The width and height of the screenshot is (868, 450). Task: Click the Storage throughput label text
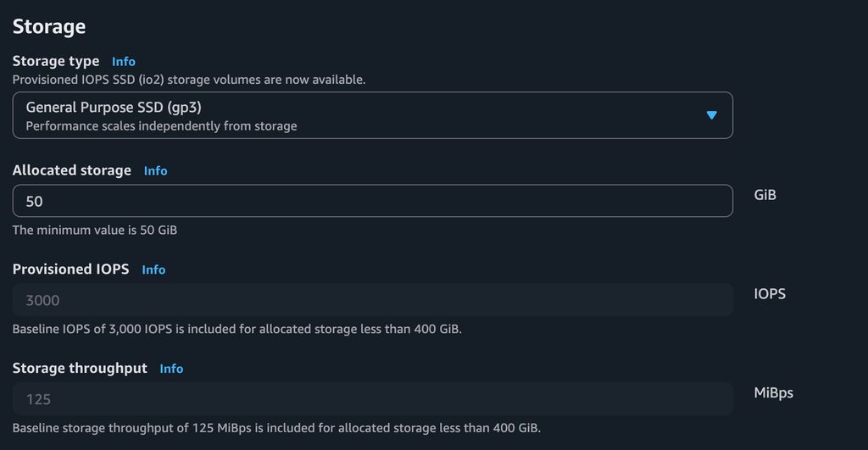(x=80, y=369)
